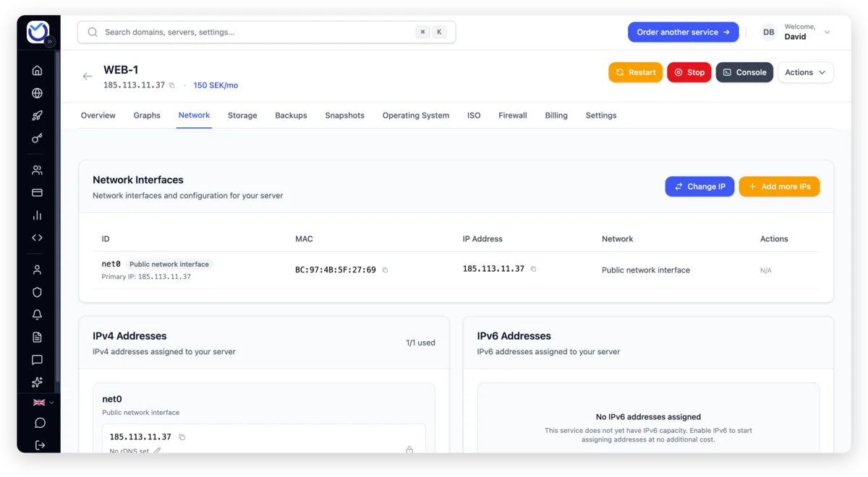Click the red Stop button
Screen dimensions: 868x477
689,72
